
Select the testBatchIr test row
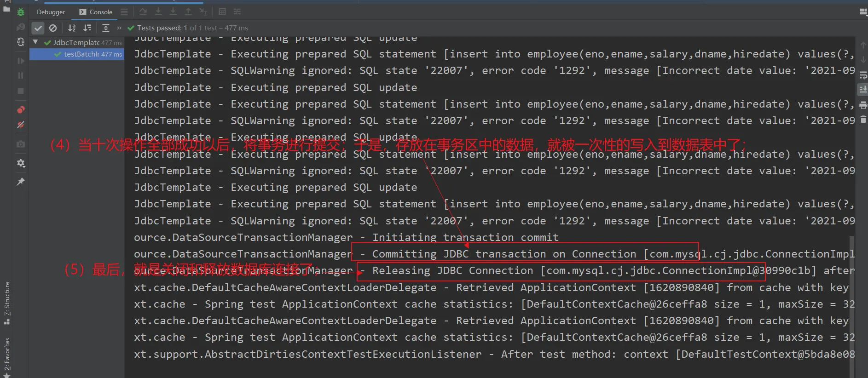coord(77,54)
